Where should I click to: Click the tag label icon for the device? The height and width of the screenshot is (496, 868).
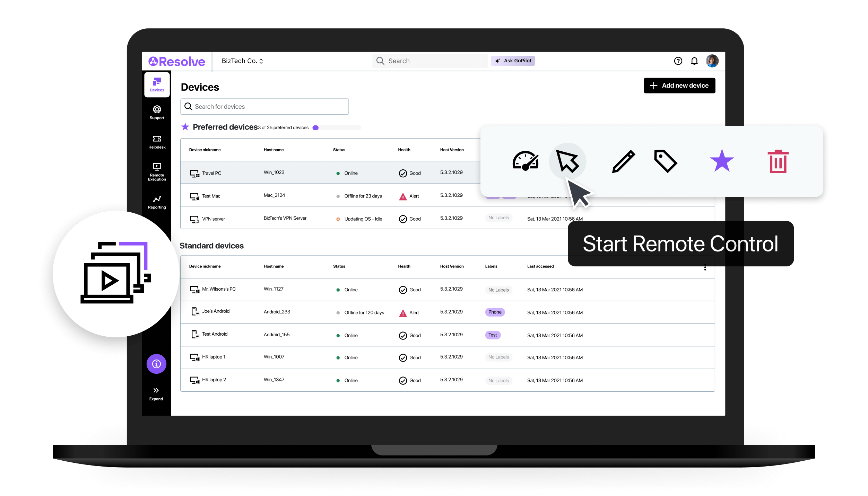pos(665,161)
